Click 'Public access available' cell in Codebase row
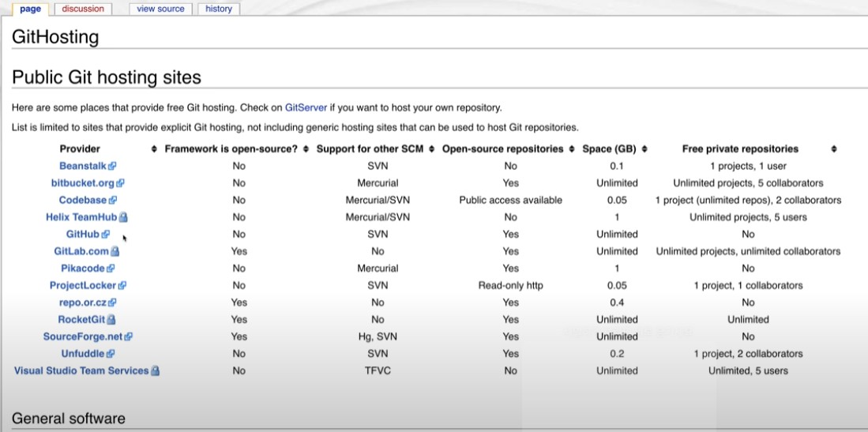The width and height of the screenshot is (868, 432). tap(510, 201)
